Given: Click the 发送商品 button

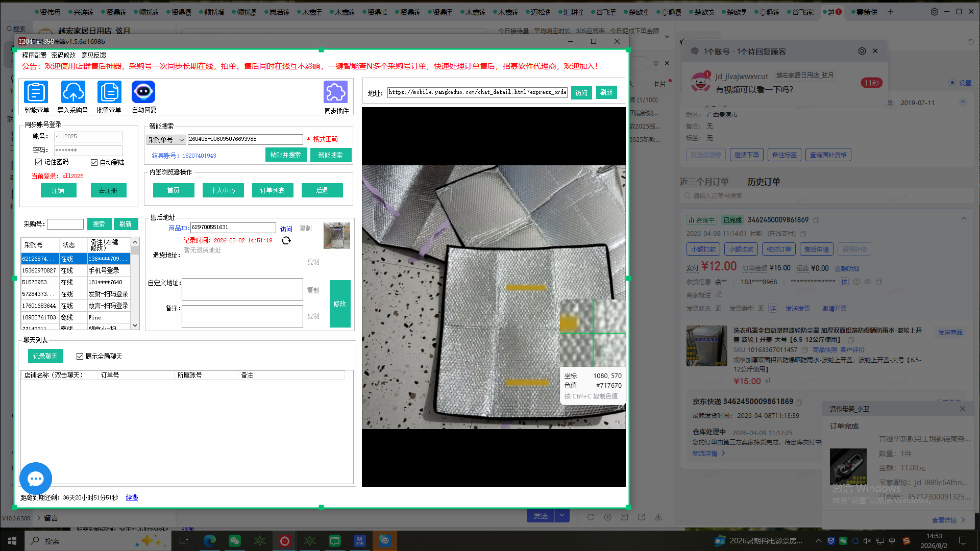Looking at the screenshot, I should point(950,332).
